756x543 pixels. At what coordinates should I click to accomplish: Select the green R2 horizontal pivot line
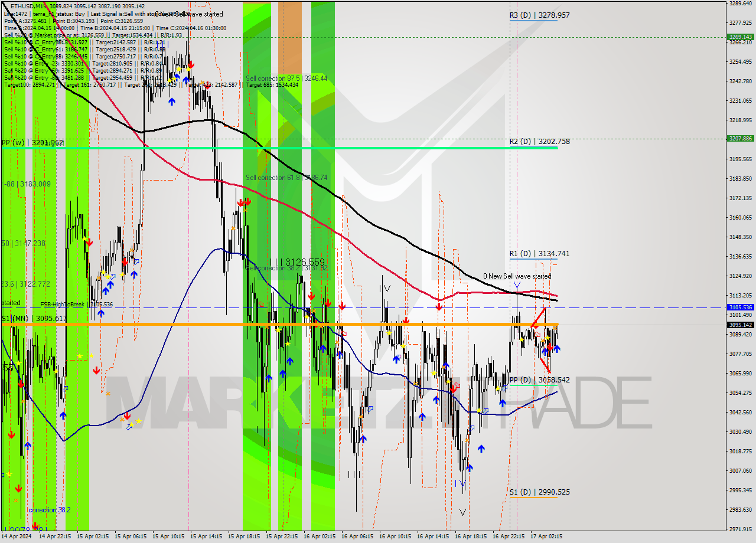(x=279, y=148)
